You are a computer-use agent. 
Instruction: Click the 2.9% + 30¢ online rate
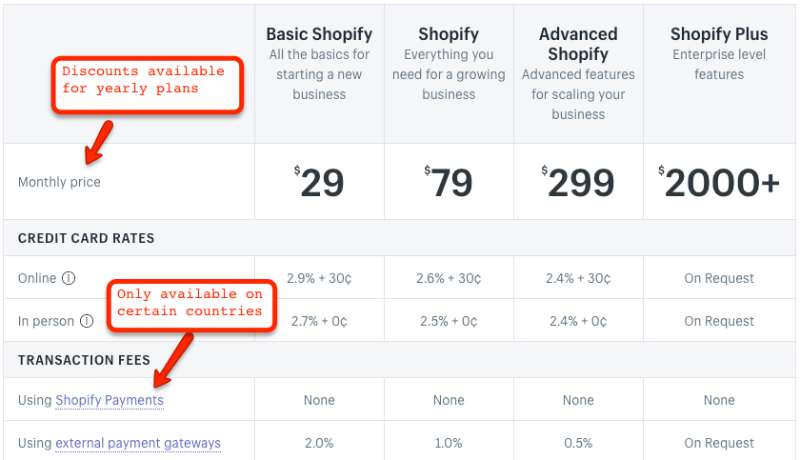tap(319, 278)
